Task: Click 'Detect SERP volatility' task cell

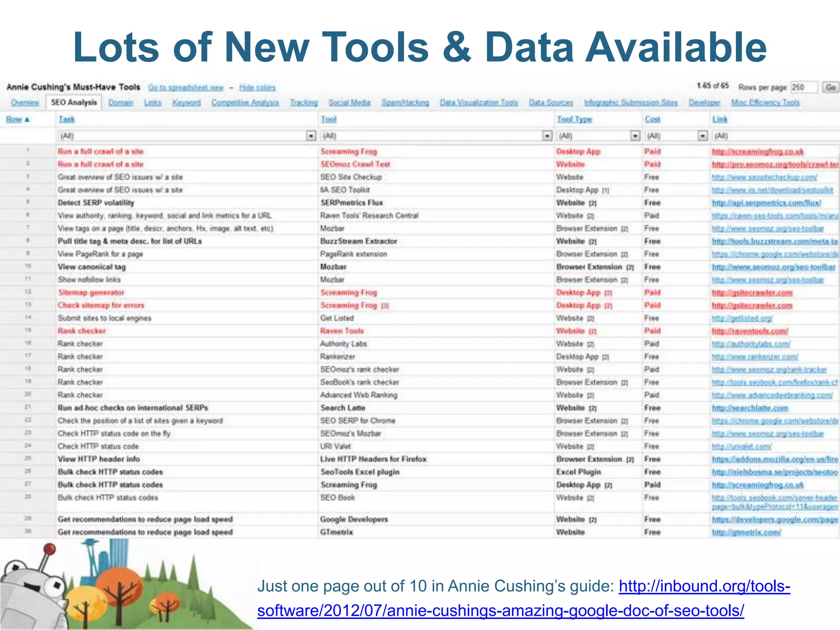Action: (96, 203)
